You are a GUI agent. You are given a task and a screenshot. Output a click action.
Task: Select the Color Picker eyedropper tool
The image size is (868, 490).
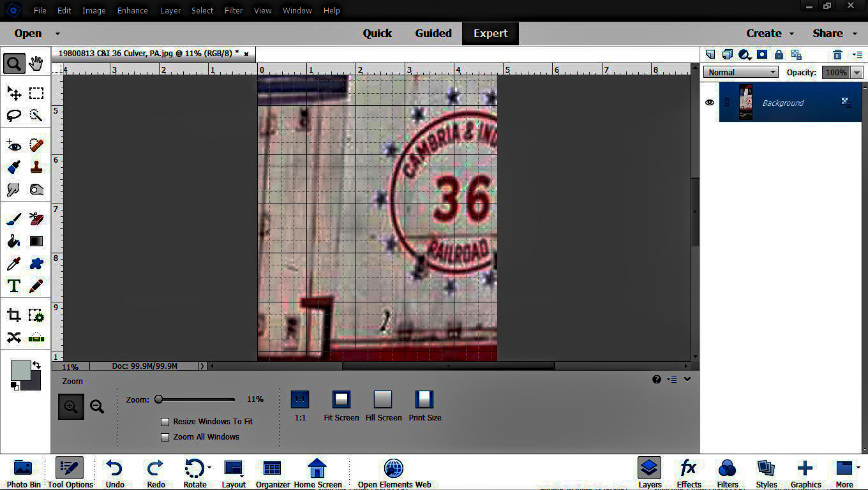(x=14, y=264)
